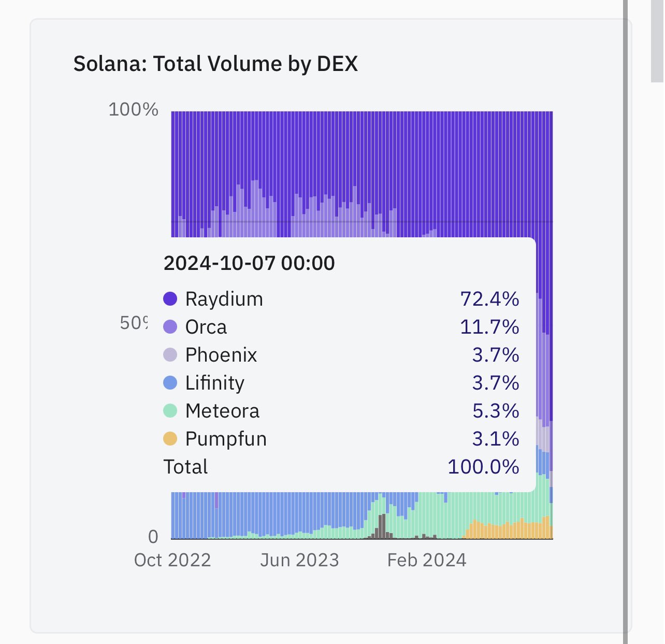Click the 'Jun 2023' x-axis label
665x644 pixels.
click(299, 561)
